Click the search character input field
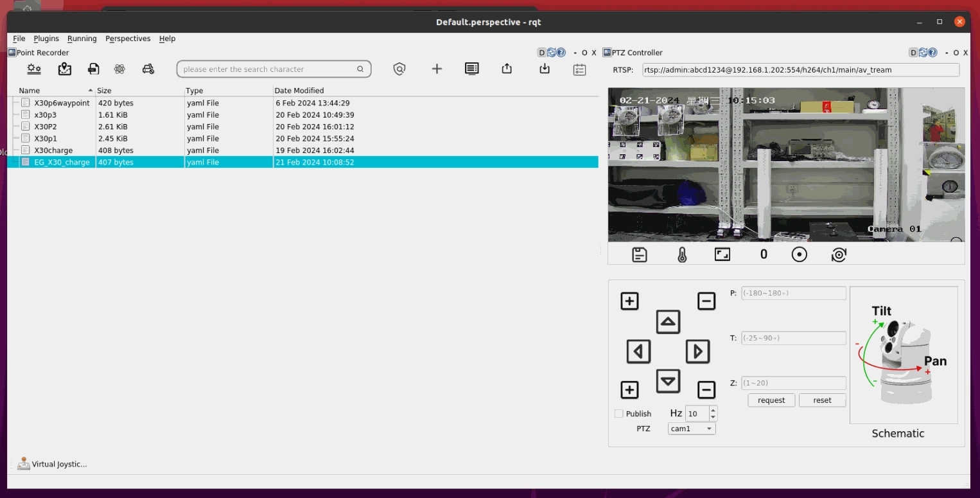The image size is (980, 498). [268, 69]
